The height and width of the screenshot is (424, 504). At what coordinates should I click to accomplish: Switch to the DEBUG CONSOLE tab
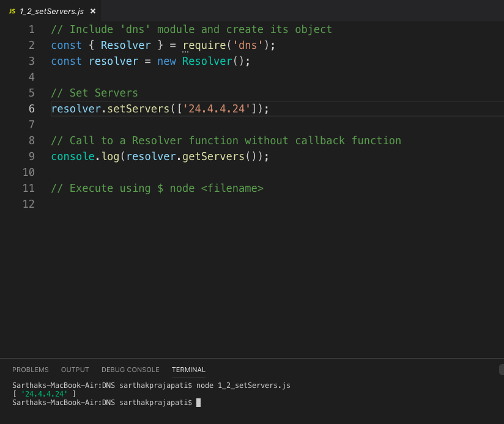click(130, 370)
